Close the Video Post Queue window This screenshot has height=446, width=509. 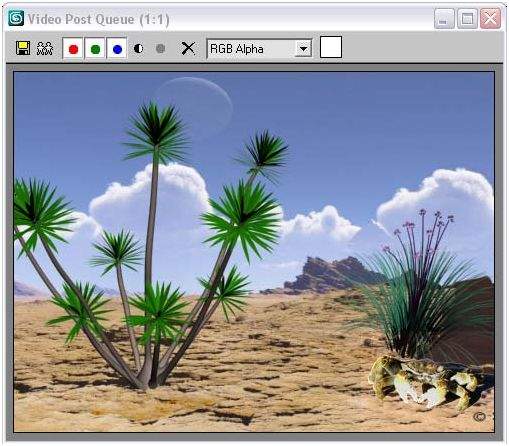(x=490, y=19)
